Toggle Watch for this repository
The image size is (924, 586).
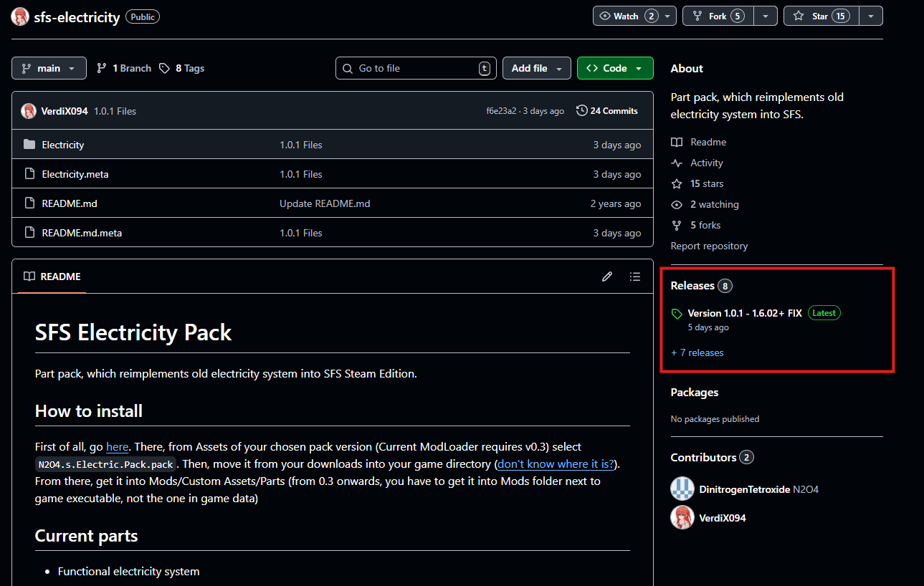point(627,16)
